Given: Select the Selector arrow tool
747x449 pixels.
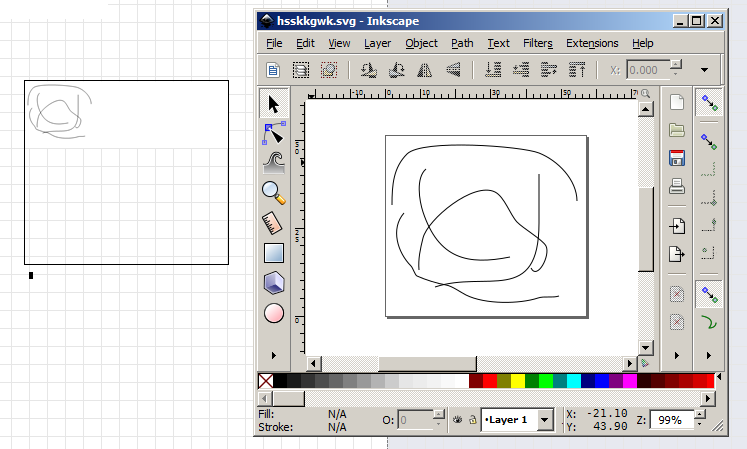Looking at the screenshot, I should pos(274,104).
